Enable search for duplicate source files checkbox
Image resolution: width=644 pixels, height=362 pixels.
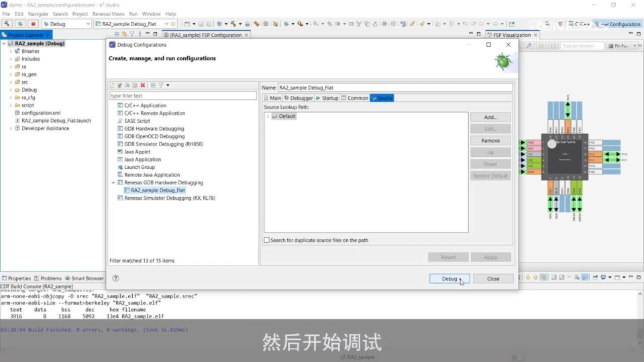tap(266, 240)
